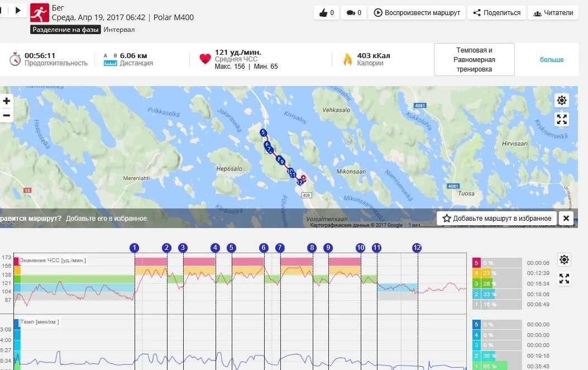This screenshot has height=370, width=588.
Task: Open Темповая и Равномерная тренировка box
Action: click(474, 60)
